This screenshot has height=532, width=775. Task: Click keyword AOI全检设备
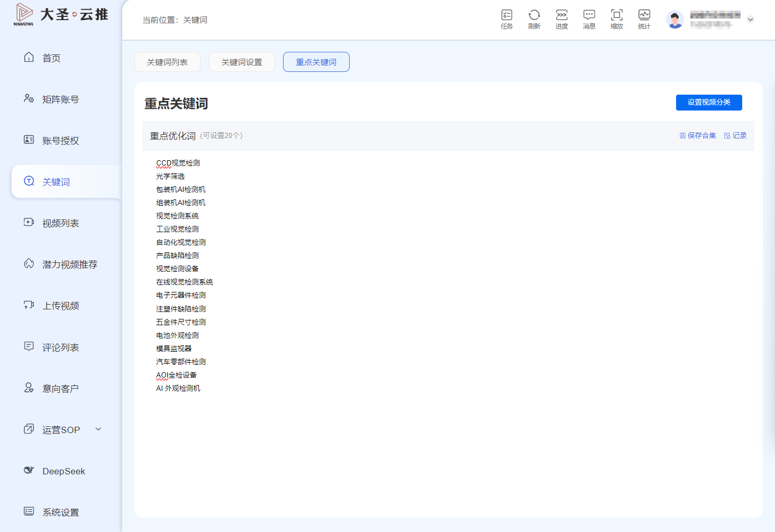pyautogui.click(x=177, y=375)
